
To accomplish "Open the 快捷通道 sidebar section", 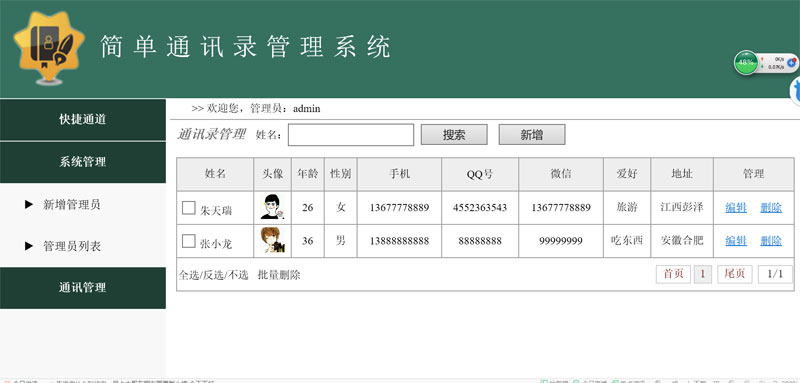I will [x=83, y=120].
